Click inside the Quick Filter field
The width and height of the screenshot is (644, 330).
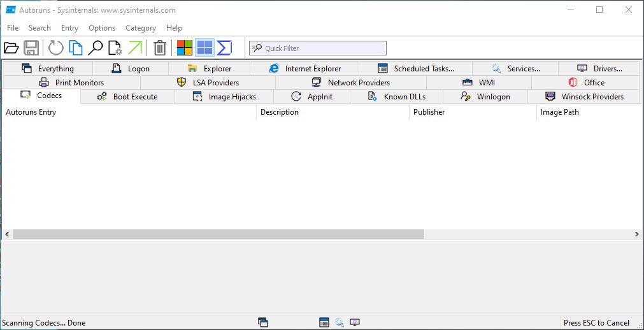(317, 48)
